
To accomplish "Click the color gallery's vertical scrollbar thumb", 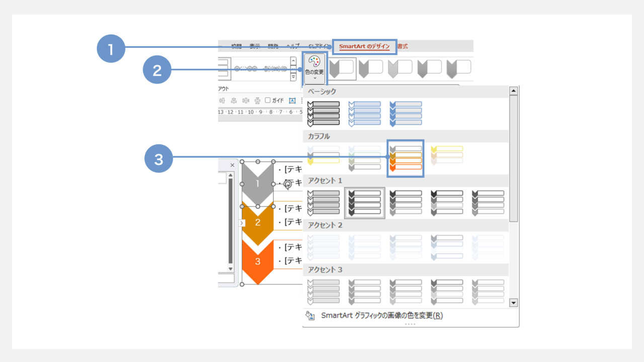I will click(x=513, y=158).
